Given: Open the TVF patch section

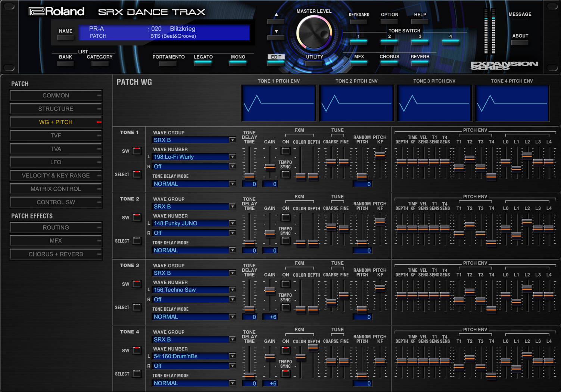Looking at the screenshot, I should (x=56, y=136).
